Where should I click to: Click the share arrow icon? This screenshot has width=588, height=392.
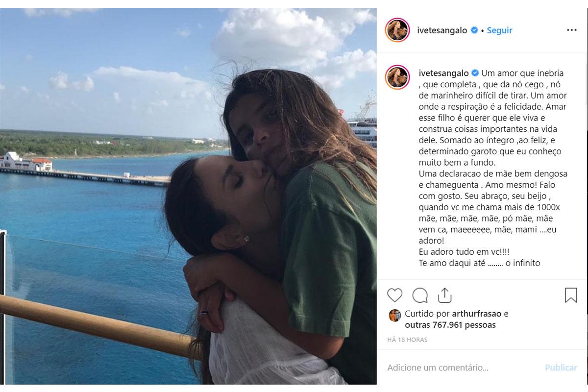[x=444, y=295]
